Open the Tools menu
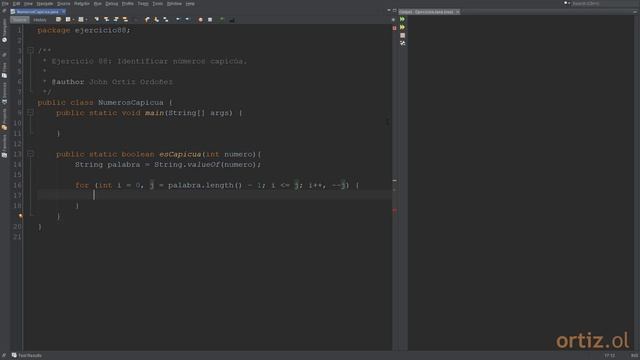 pyautogui.click(x=158, y=4)
